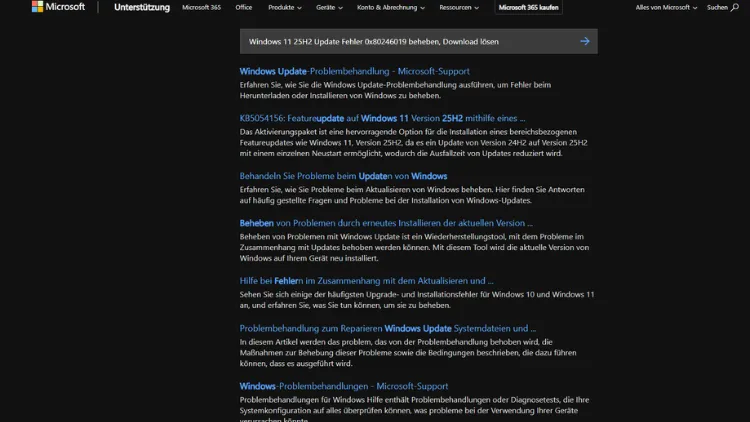This screenshot has height=422, width=750.
Task: Click the Microsoft logo
Action: pyautogui.click(x=58, y=7)
